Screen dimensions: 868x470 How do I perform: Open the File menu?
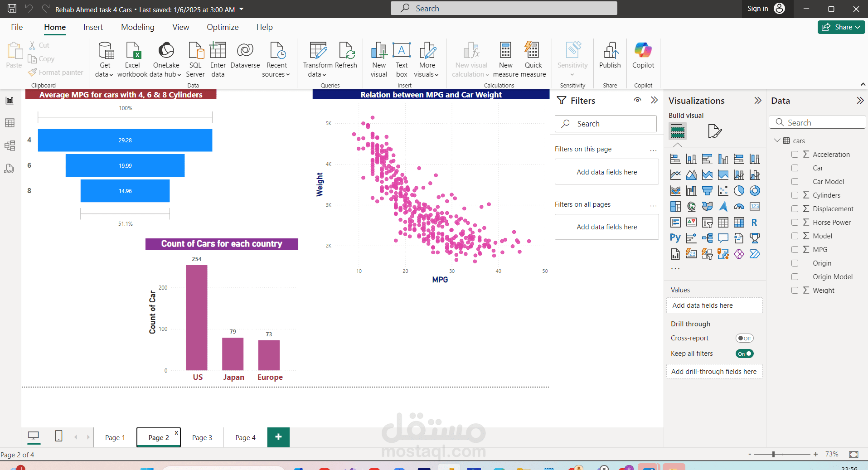point(17,27)
